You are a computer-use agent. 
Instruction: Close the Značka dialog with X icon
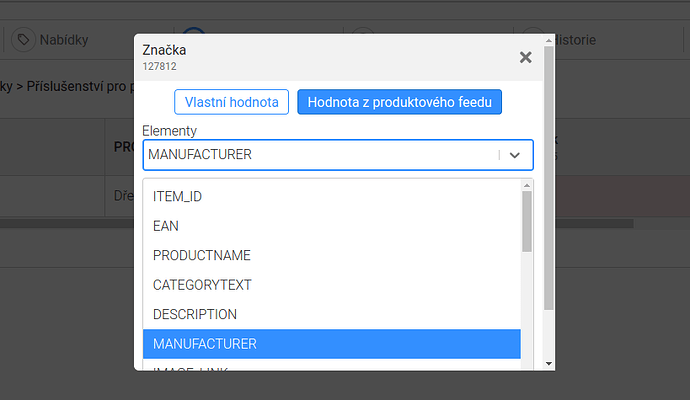click(x=525, y=57)
